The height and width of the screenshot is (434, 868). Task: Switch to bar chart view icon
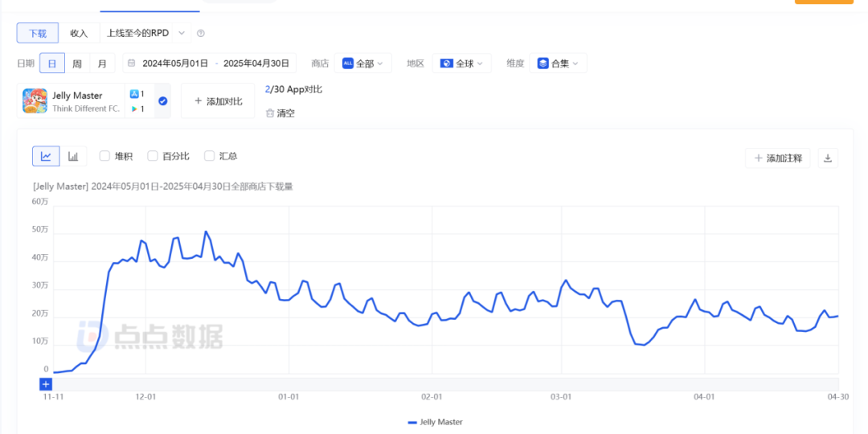(x=73, y=156)
